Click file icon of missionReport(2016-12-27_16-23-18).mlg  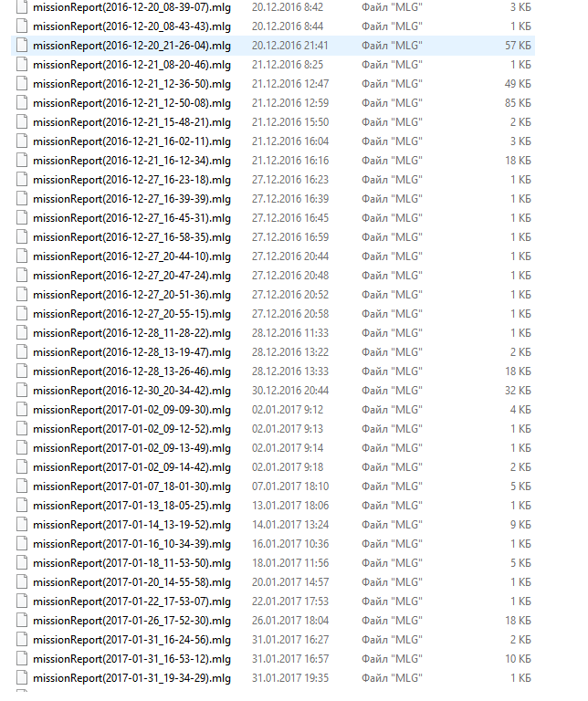pos(22,180)
